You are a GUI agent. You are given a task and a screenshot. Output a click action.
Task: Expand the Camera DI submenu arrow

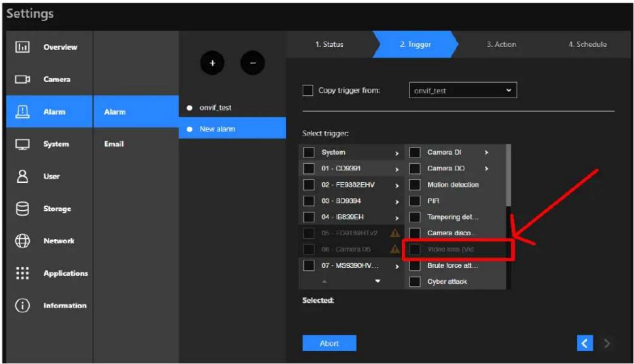(486, 153)
